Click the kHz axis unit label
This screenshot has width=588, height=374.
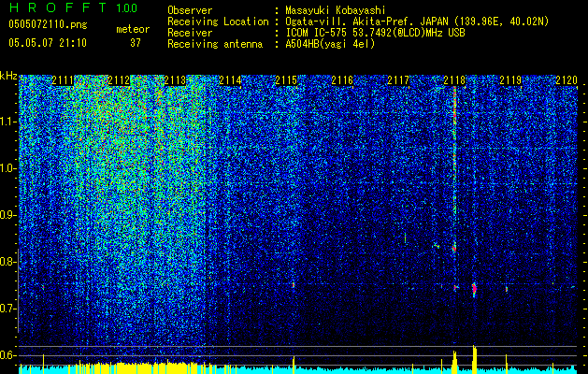point(8,76)
